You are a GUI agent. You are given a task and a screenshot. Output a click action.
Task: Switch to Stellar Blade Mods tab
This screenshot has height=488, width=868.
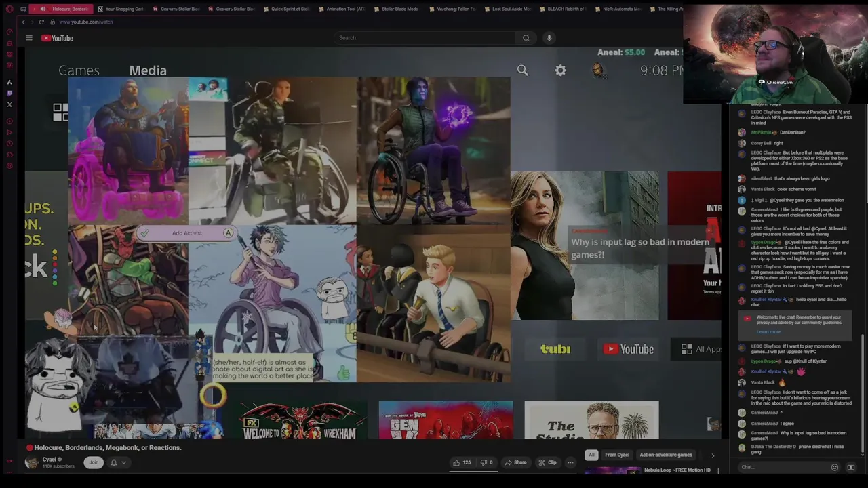397,9
